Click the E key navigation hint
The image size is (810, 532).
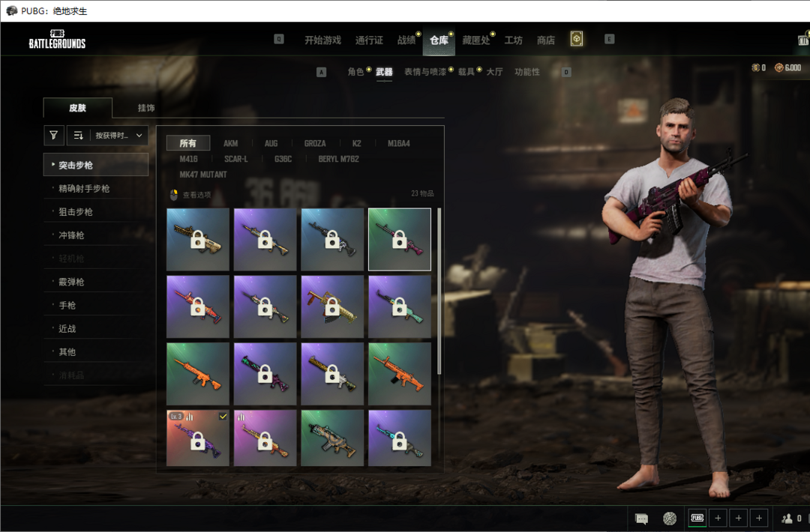click(x=610, y=39)
